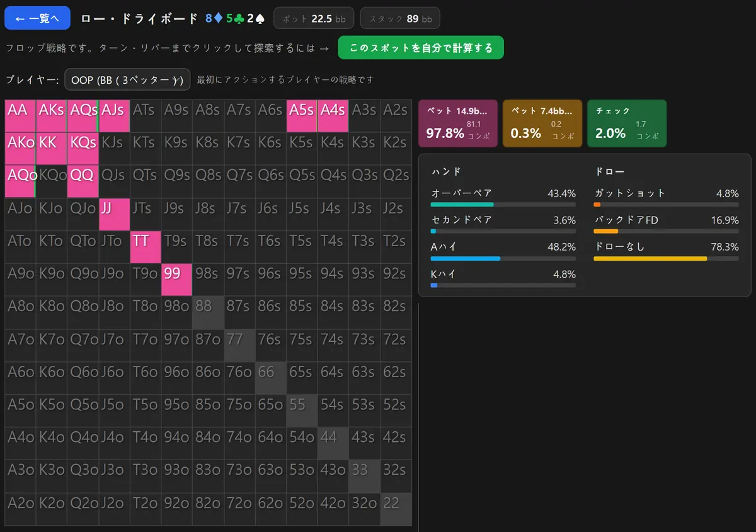Click the 5♣ board card

click(235, 18)
